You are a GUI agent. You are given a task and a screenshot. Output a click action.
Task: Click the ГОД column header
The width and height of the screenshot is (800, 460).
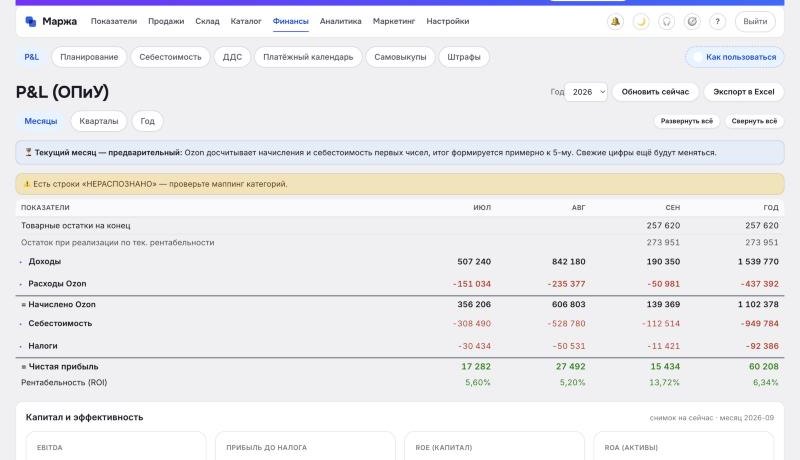tap(771, 208)
